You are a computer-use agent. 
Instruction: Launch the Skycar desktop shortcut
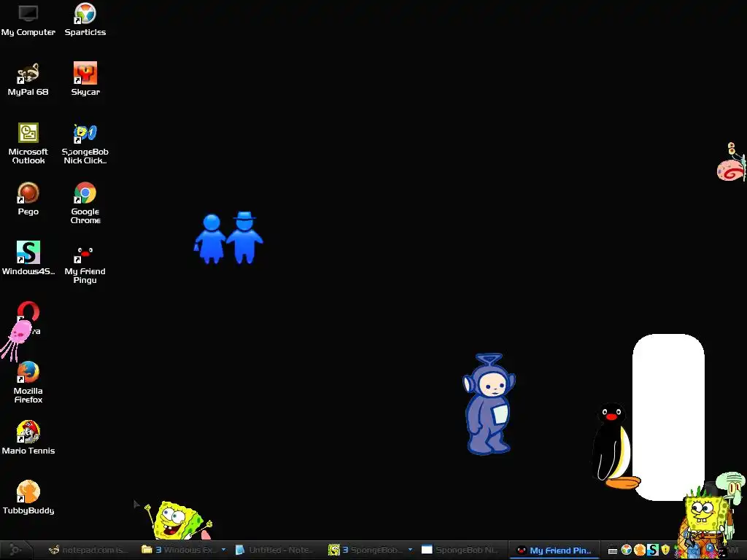coord(85,79)
